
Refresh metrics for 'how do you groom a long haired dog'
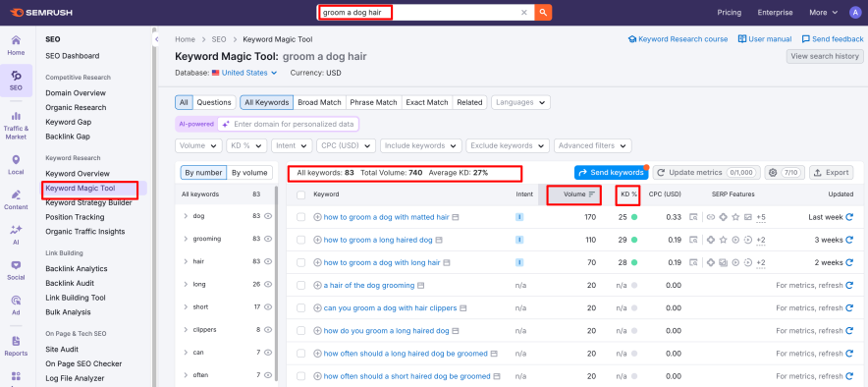[849, 331]
